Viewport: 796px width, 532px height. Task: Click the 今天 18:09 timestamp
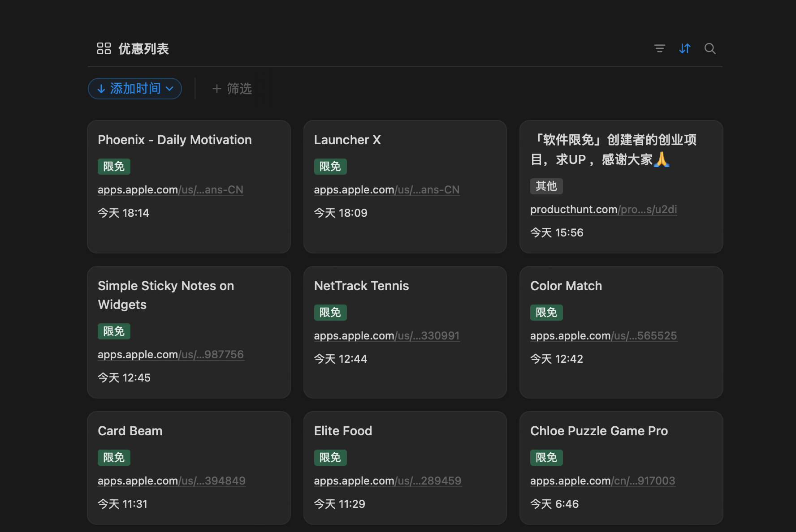coord(341,213)
